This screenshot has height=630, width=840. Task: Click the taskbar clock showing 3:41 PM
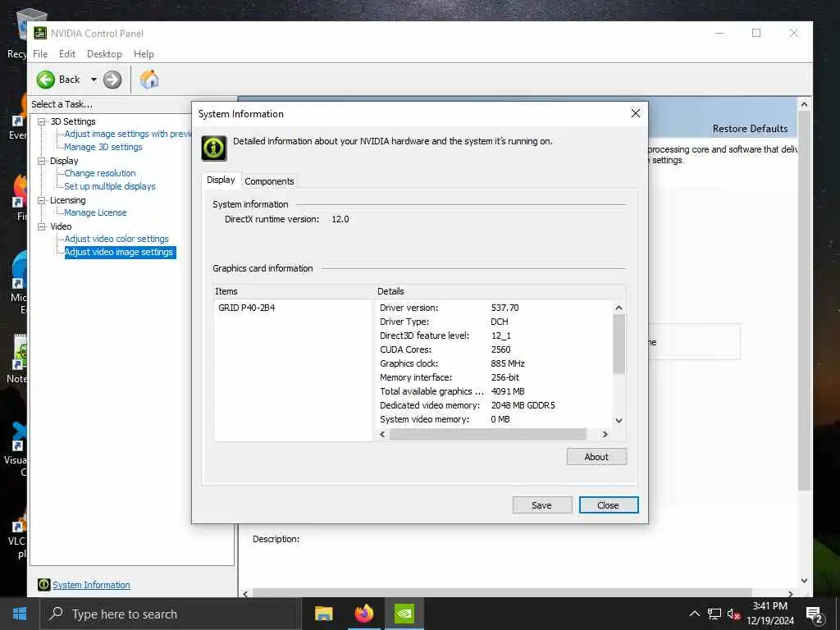(770, 614)
